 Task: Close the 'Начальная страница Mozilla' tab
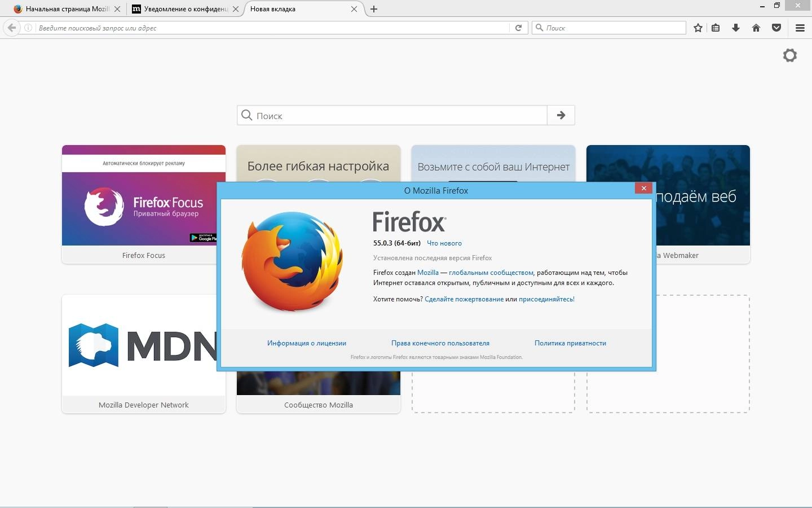(117, 9)
